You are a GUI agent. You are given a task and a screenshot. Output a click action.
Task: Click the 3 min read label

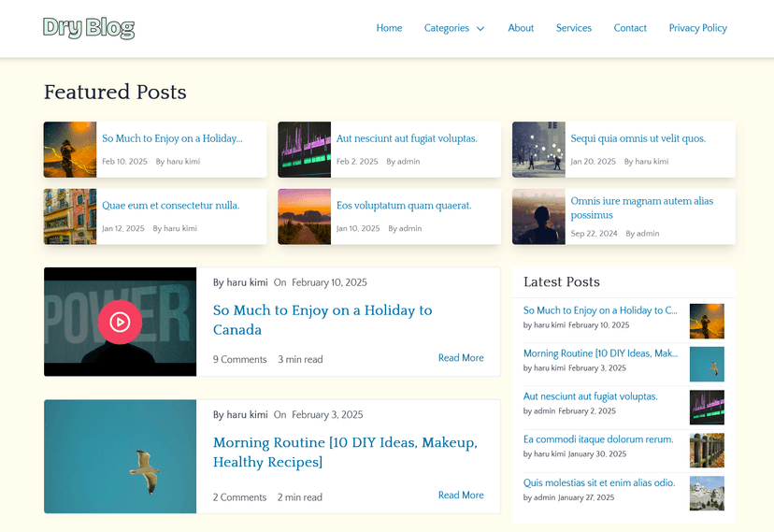tap(300, 359)
